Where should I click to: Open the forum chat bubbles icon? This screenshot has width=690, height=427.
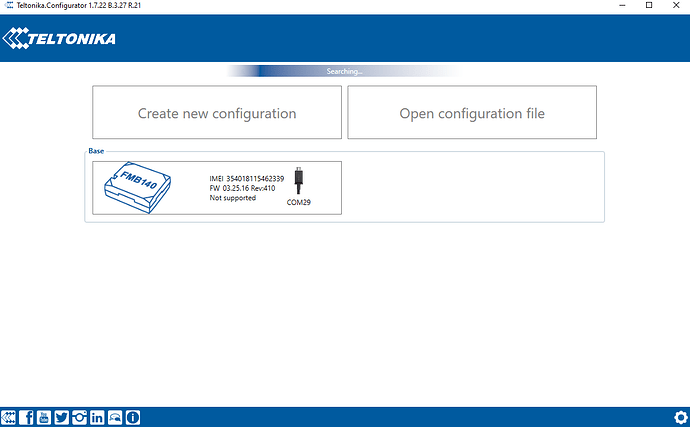click(115, 417)
